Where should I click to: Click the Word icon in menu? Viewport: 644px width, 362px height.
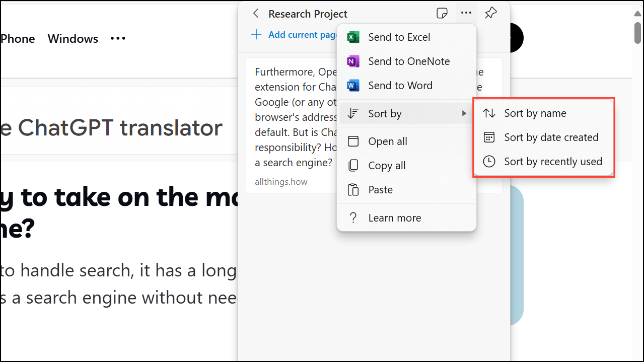tap(353, 86)
